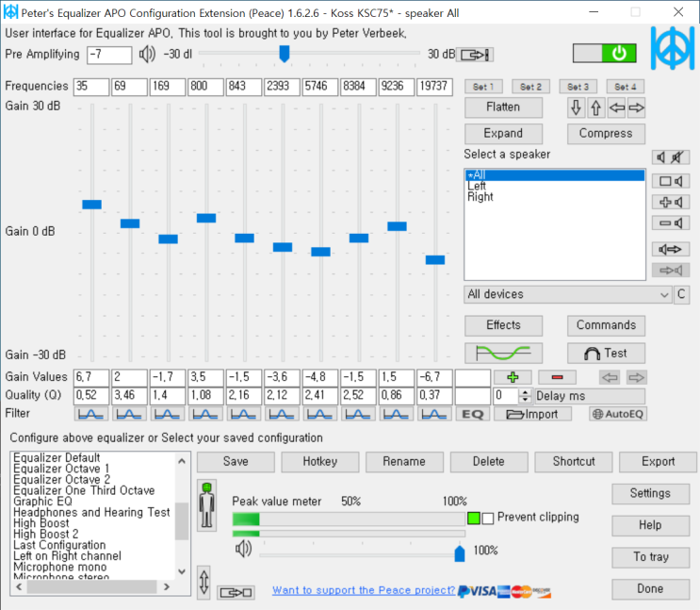The image size is (700, 610).
Task: Click the green plus to add a band
Action: click(x=513, y=377)
